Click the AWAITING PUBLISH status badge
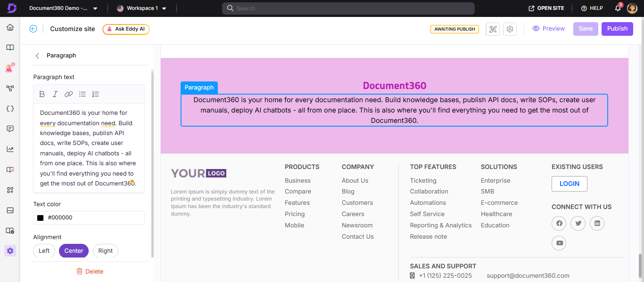This screenshot has height=282, width=644. point(454,29)
